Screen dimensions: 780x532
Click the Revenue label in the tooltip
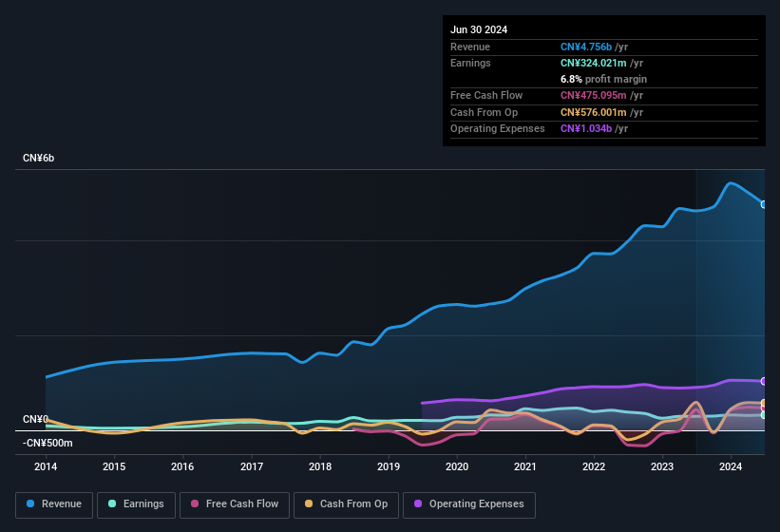(x=470, y=47)
